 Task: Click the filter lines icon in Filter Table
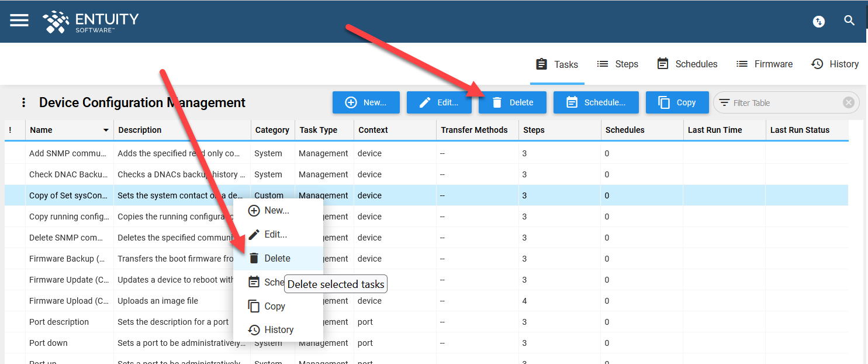(724, 103)
